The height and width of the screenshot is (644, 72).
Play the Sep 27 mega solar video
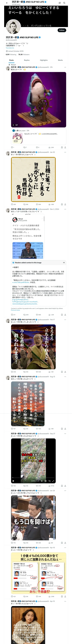tap(13, 481)
